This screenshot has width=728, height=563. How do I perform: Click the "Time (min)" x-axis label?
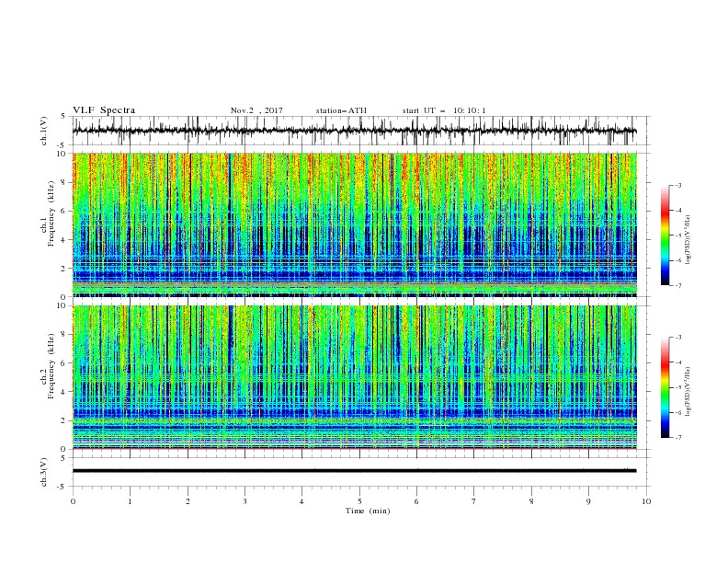(x=368, y=511)
